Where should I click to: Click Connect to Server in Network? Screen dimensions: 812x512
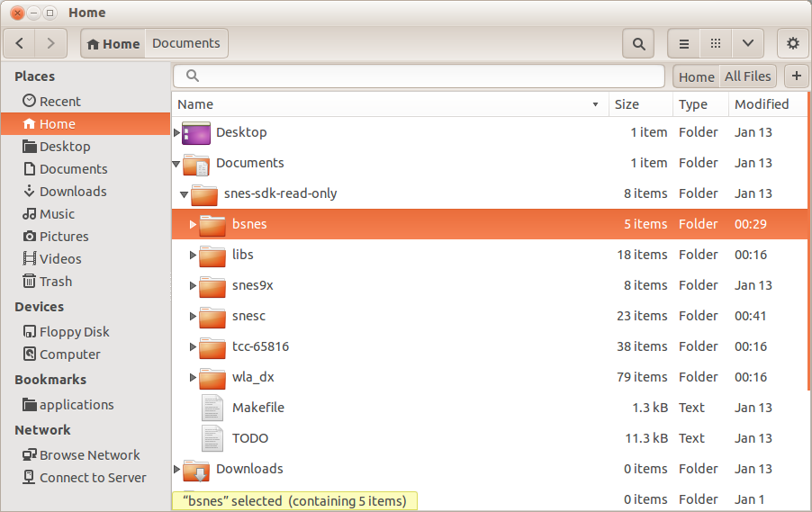(93, 478)
